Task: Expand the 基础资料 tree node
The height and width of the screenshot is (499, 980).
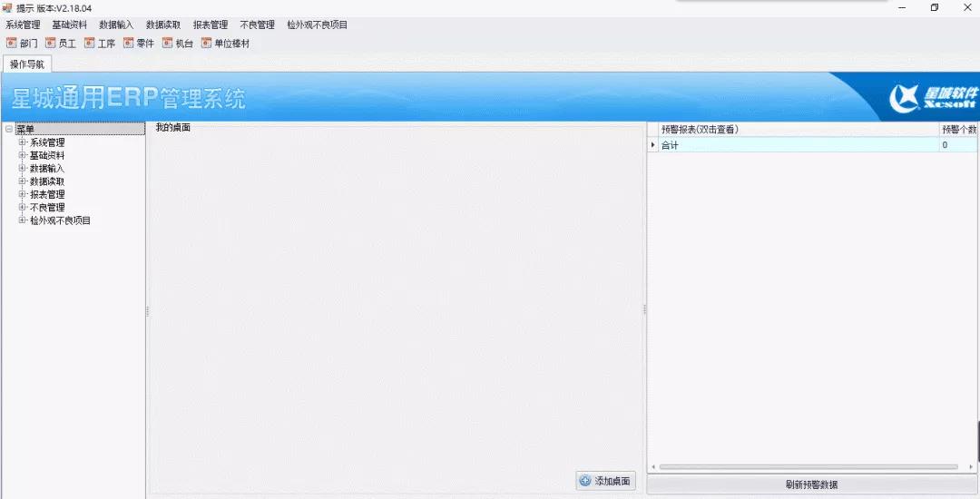Action: point(22,155)
